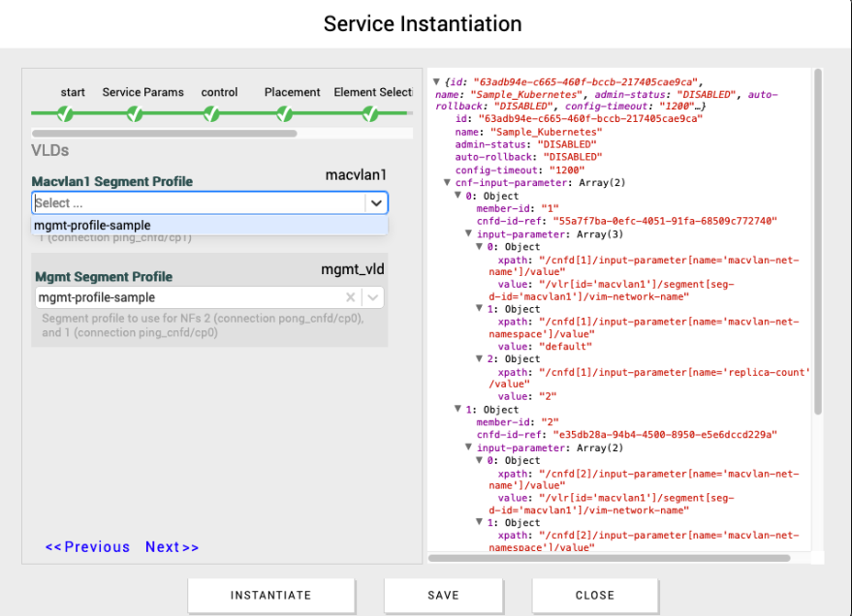Collapse the root JSON object
Image resolution: width=852 pixels, height=616 pixels.
(x=437, y=82)
